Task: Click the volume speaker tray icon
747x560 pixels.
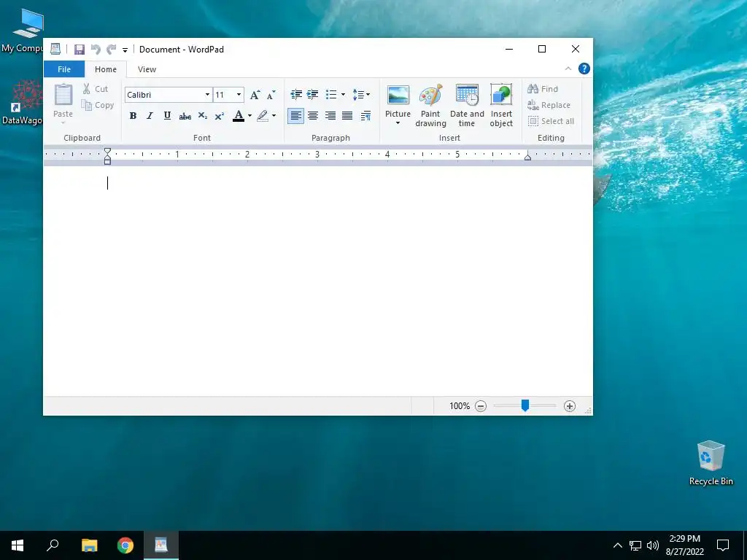Action: (x=653, y=545)
